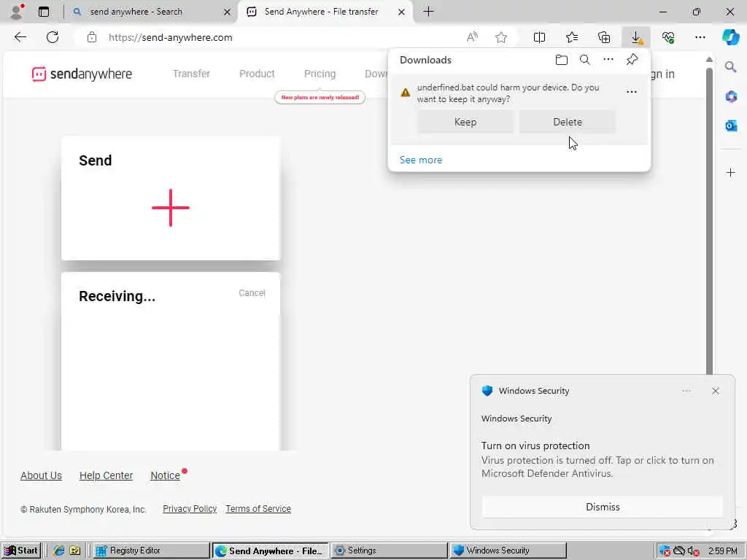Click the network tray icon

click(x=679, y=551)
